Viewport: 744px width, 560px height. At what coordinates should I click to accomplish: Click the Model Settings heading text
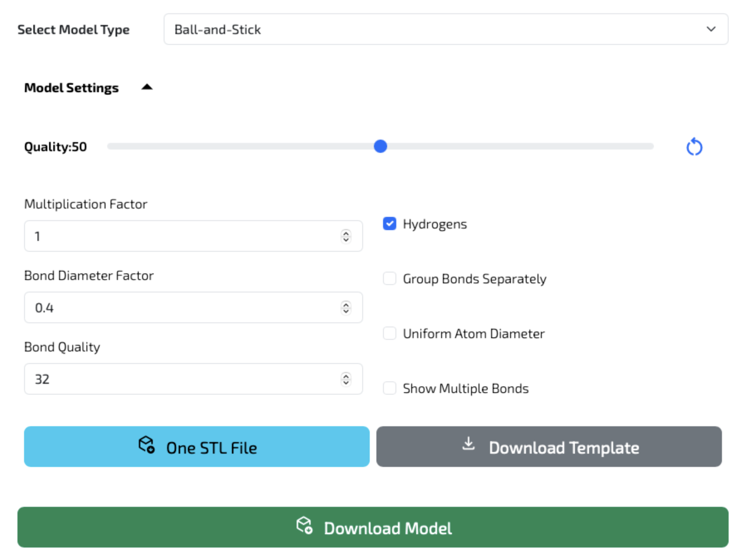click(71, 88)
